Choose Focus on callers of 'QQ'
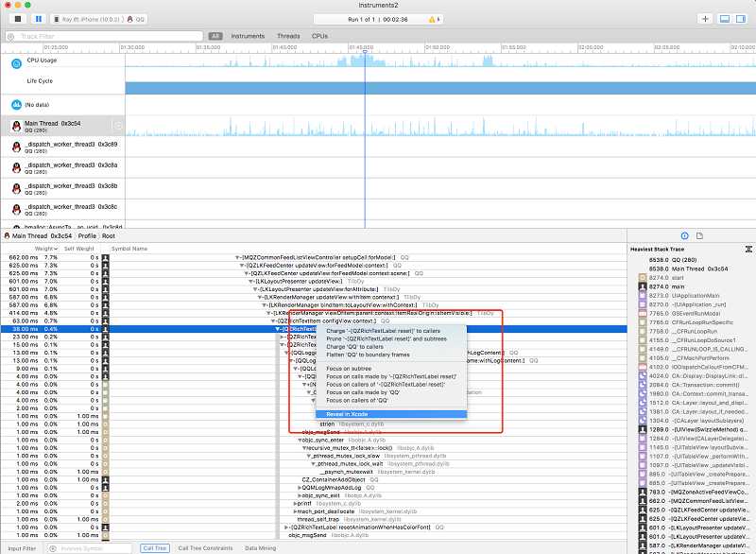The image size is (756, 554). click(x=391, y=400)
